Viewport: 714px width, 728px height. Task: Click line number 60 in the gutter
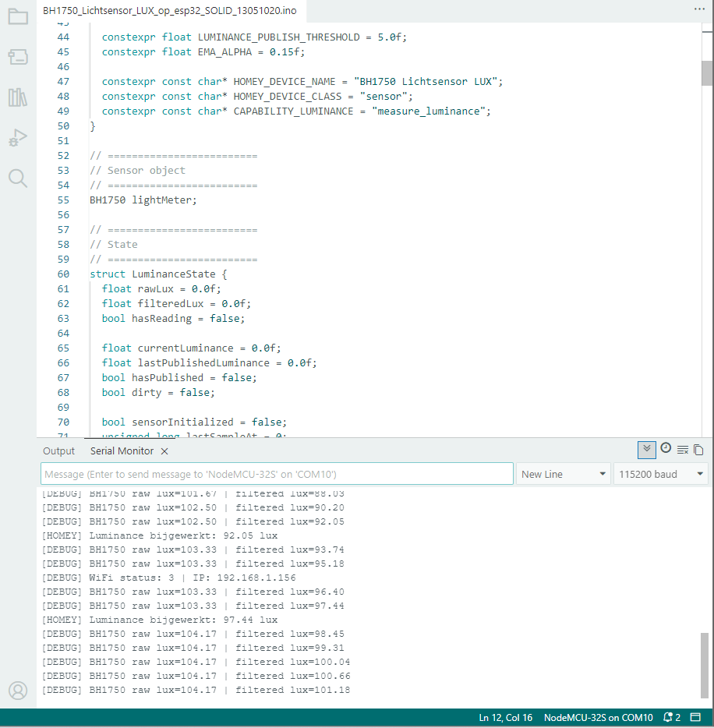point(63,274)
